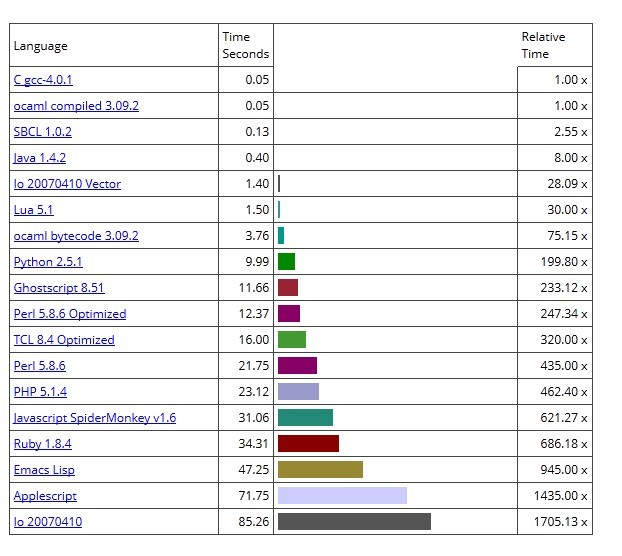The height and width of the screenshot is (556, 622).
Task: Select the 12.37 time value
Action: click(x=254, y=314)
